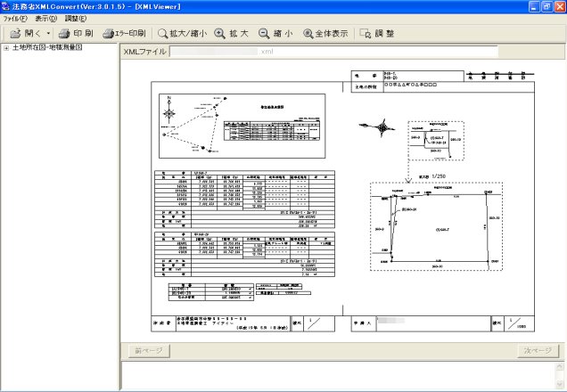
Task: Select the 拡大/縮小 zoom tool
Action: [183, 34]
